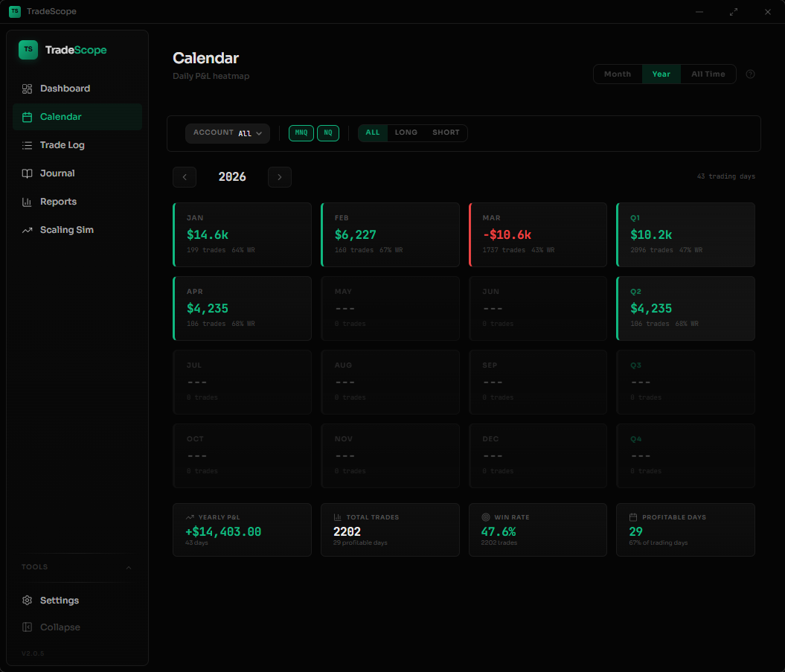
Task: Switch to the All Time view tab
Action: pos(708,74)
